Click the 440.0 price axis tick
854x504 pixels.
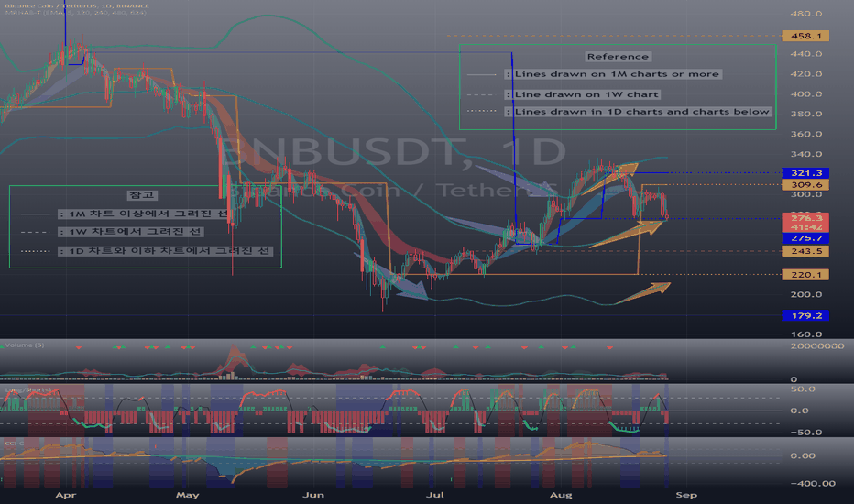pos(806,54)
